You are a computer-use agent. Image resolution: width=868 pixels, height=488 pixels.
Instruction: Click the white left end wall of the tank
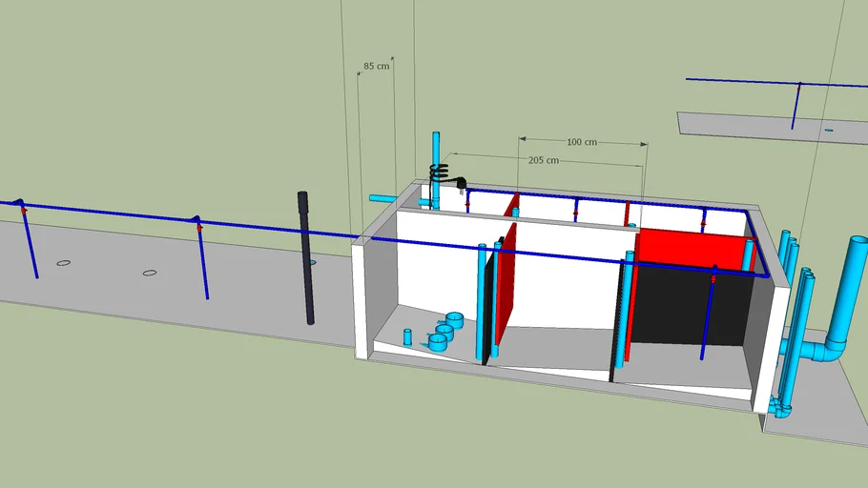pyautogui.click(x=360, y=300)
